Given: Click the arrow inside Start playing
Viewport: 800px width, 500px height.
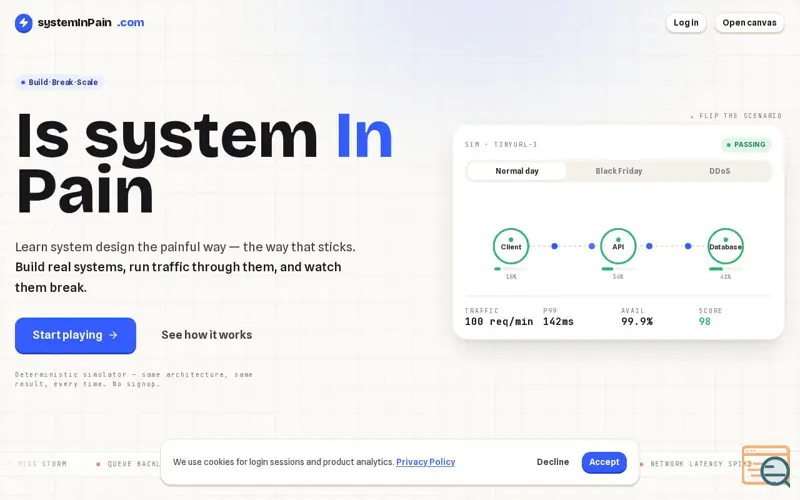Looking at the screenshot, I should click(113, 335).
